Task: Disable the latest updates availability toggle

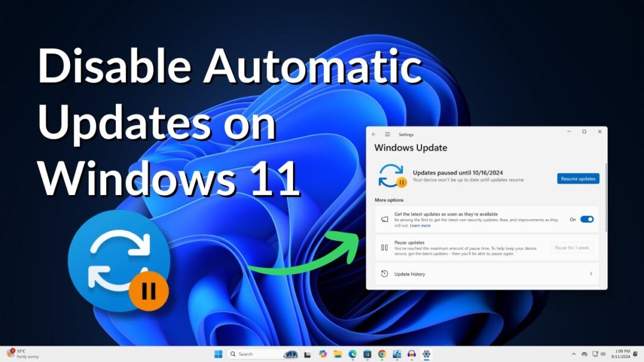Action: 586,219
